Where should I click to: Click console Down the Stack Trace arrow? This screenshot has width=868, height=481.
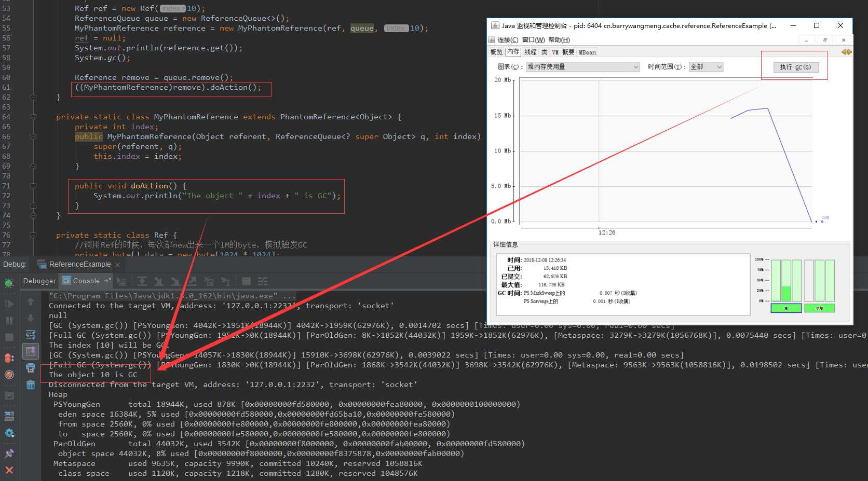pyautogui.click(x=31, y=318)
